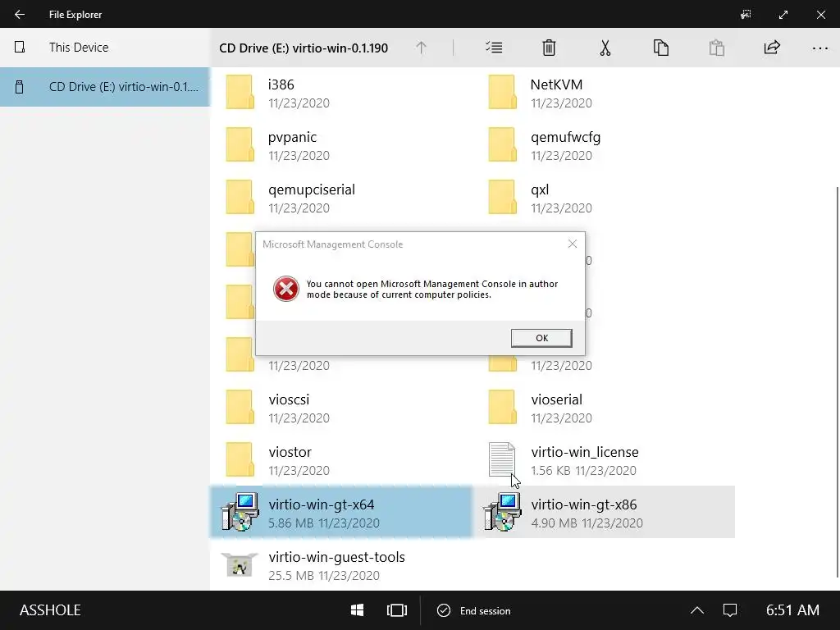Click the Copy icon in toolbar

coord(661,48)
